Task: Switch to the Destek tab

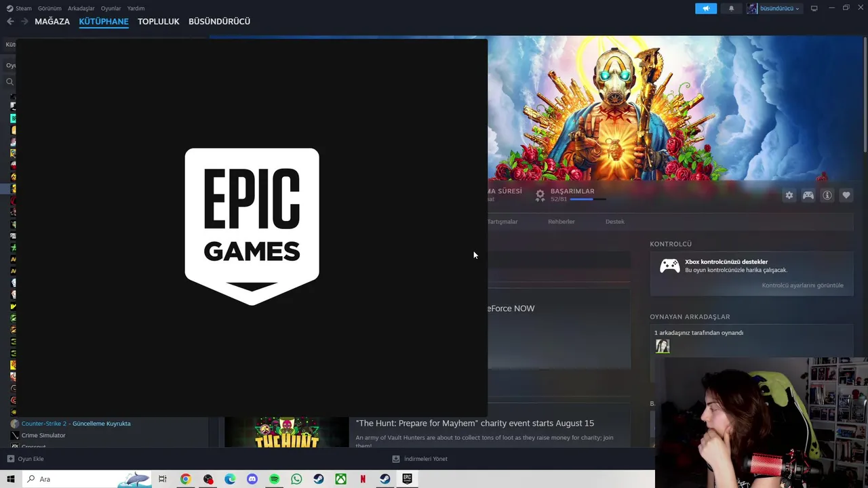Action: [615, 222]
